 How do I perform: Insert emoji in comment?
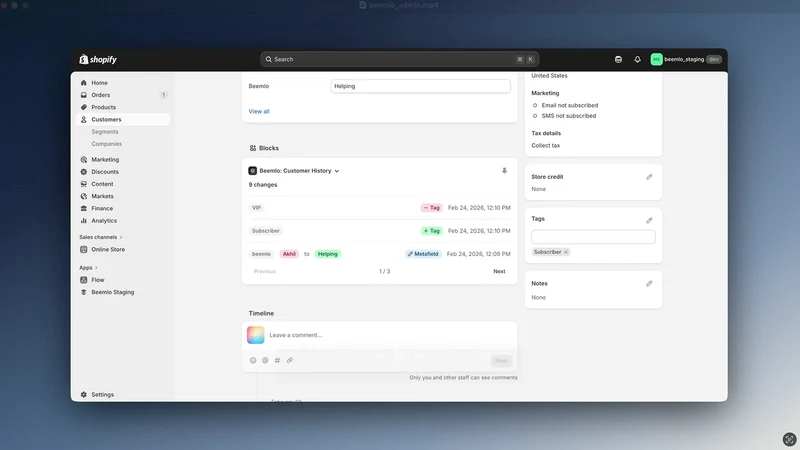(253, 360)
